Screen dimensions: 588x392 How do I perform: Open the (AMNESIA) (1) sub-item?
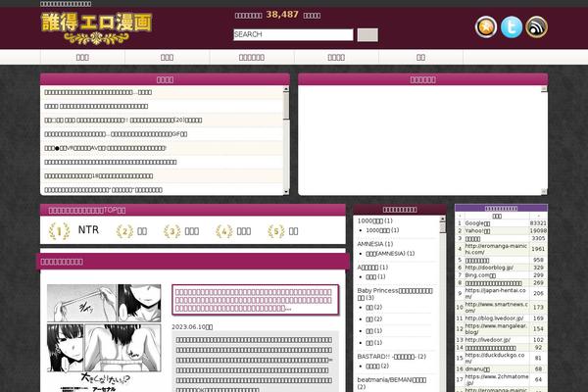tap(390, 254)
